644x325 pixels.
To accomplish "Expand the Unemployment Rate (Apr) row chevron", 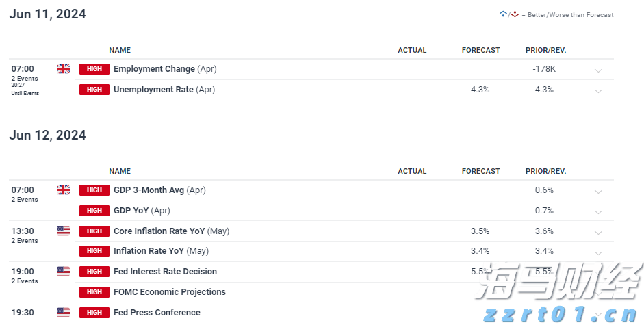I will [598, 90].
